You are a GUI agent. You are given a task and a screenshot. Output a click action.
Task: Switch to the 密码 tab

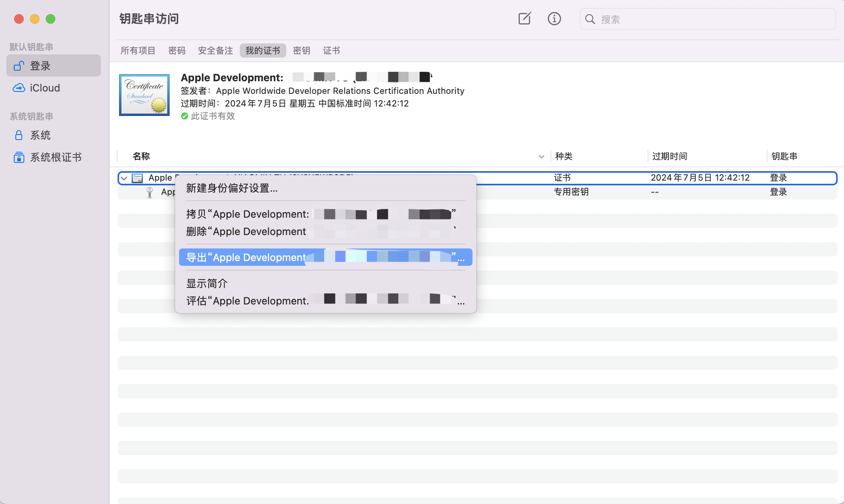point(177,50)
